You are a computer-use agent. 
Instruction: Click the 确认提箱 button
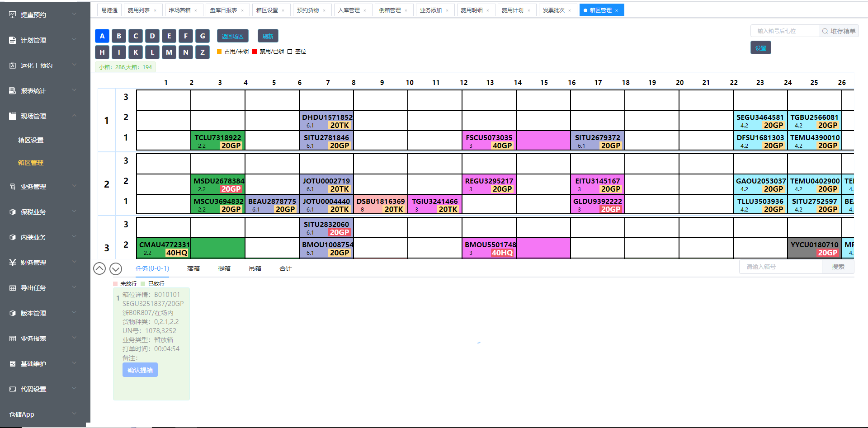pyautogui.click(x=140, y=370)
